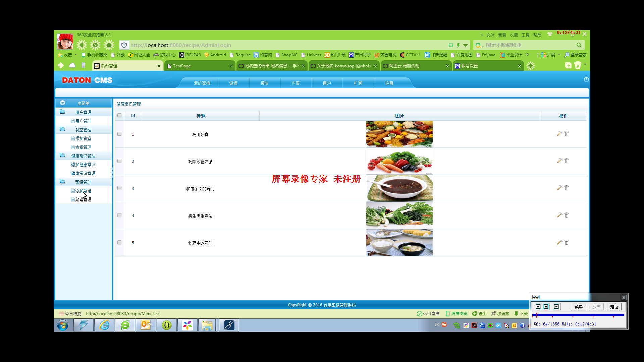The height and width of the screenshot is (362, 644).
Task: Delete row 4 夹生饭重煮法 with trash icon
Action: tap(567, 215)
